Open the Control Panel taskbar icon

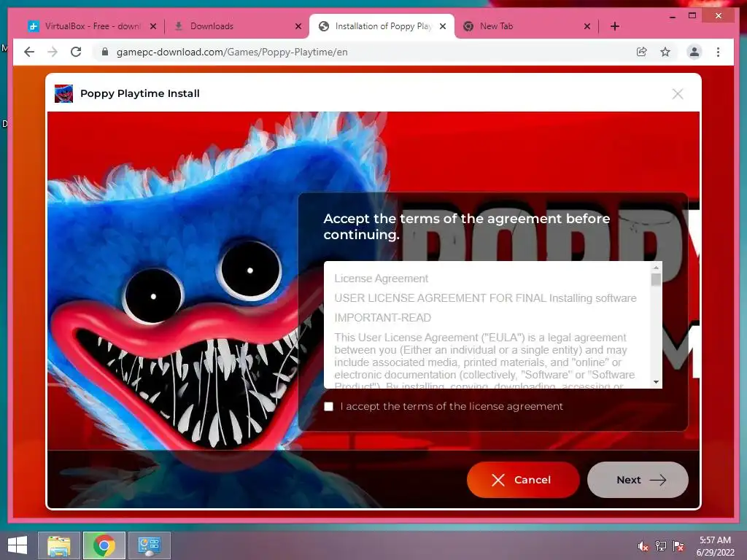click(149, 545)
